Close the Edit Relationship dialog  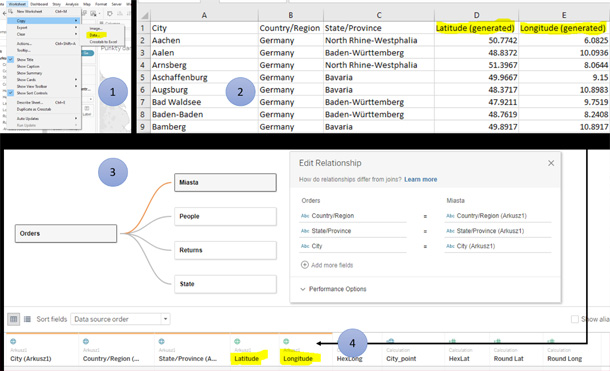[551, 163]
